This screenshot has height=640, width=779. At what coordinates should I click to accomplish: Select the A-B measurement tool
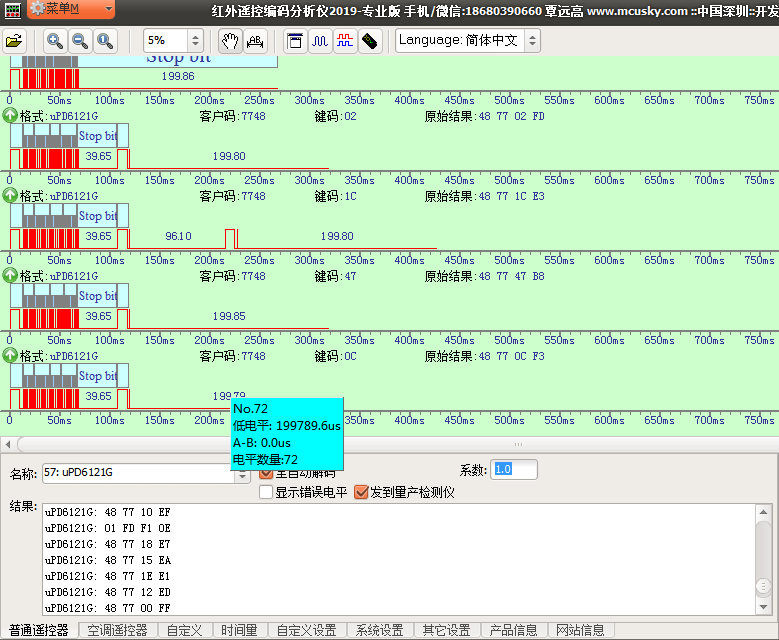coord(255,41)
